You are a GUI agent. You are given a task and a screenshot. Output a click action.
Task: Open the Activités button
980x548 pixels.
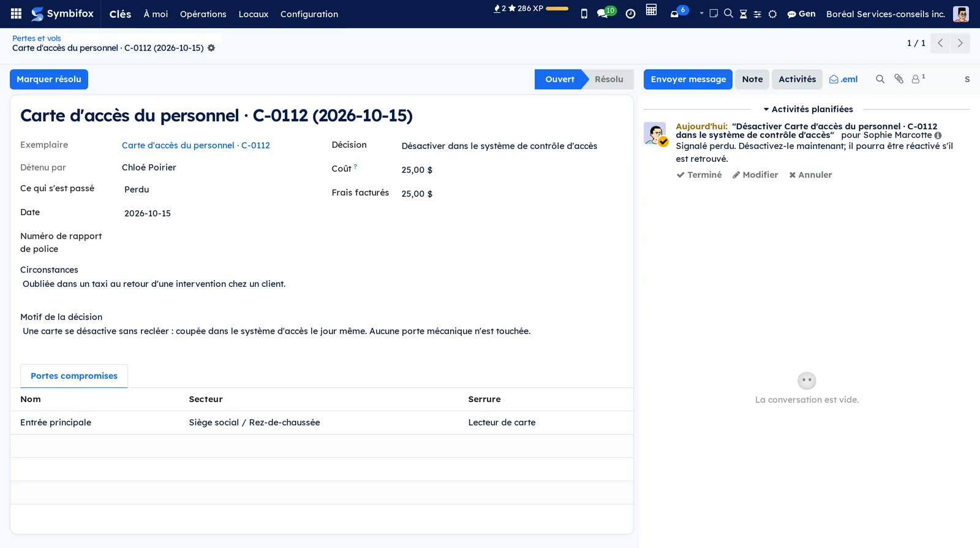click(797, 79)
